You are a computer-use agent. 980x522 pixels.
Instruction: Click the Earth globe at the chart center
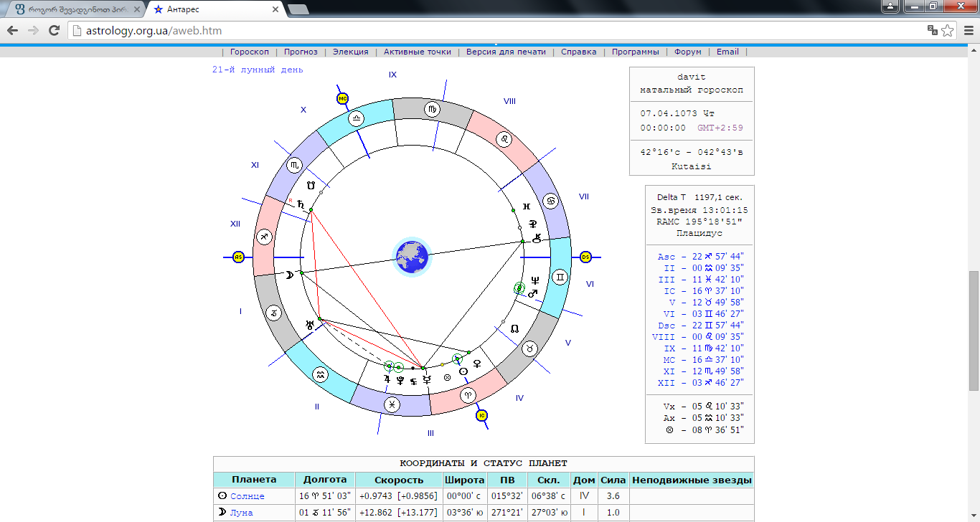point(412,257)
